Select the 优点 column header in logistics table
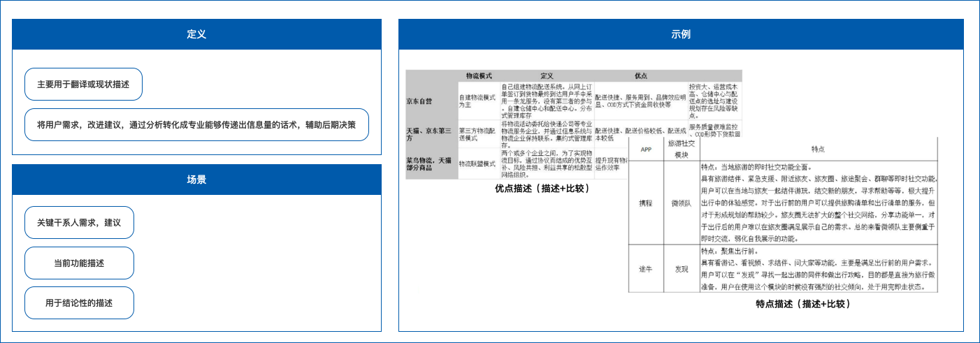The height and width of the screenshot is (343, 980). (x=640, y=75)
